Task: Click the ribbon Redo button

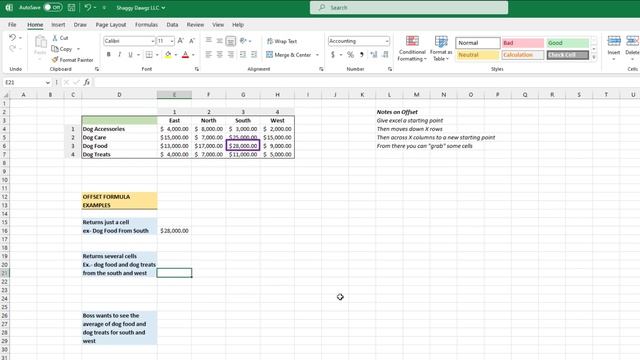Action: click(x=12, y=49)
